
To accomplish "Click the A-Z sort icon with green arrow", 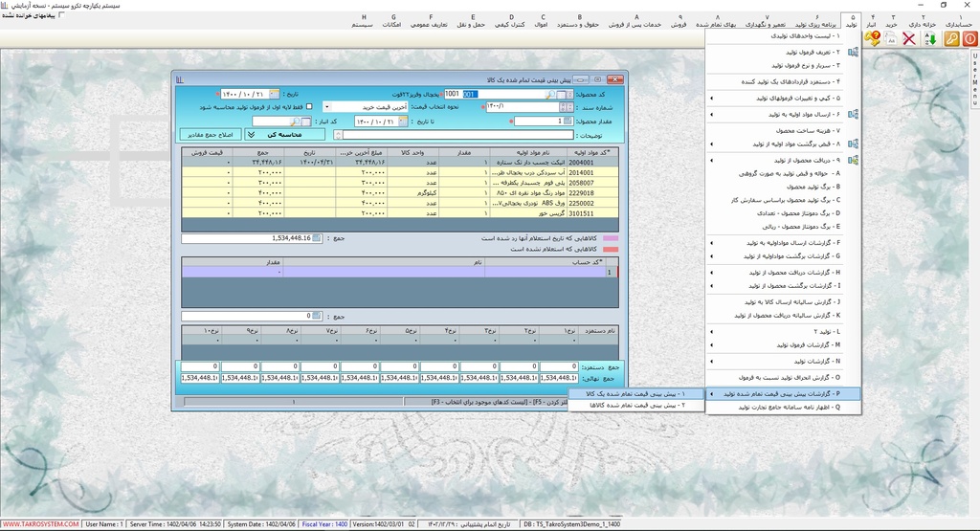I will (929, 39).
